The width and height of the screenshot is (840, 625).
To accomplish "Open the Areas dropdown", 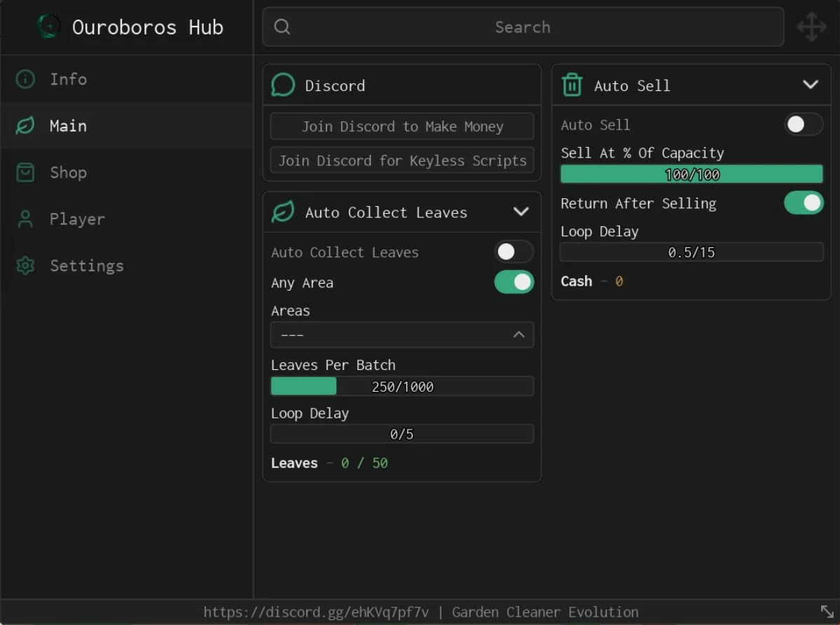I will [x=402, y=335].
